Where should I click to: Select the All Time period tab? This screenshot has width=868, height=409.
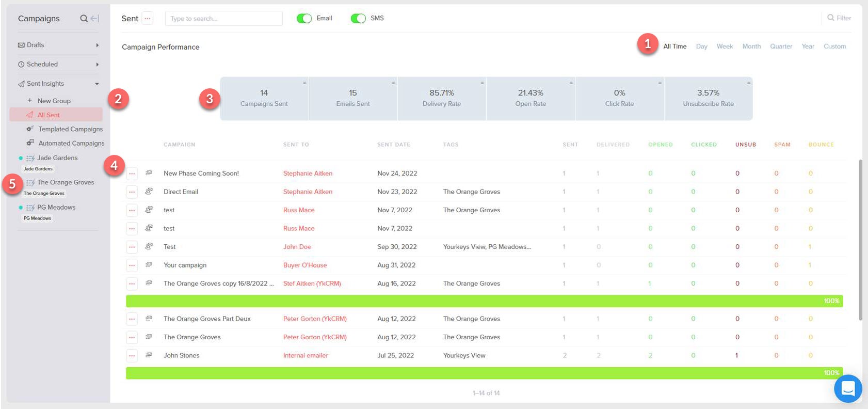point(675,46)
